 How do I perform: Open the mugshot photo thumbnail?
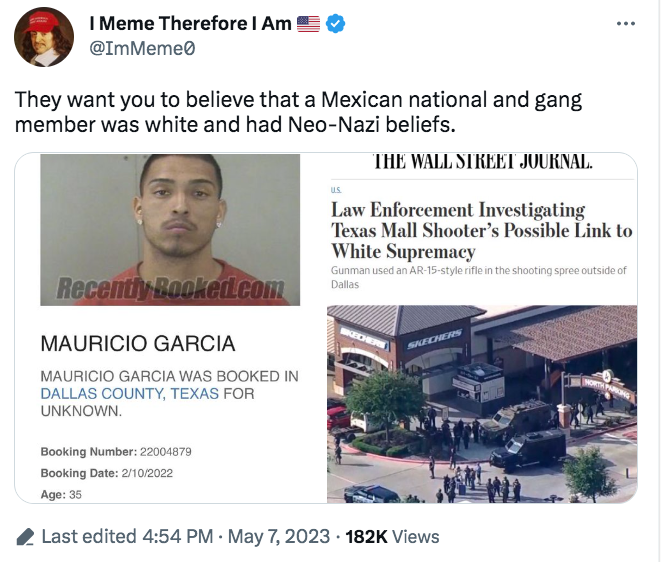point(170,230)
